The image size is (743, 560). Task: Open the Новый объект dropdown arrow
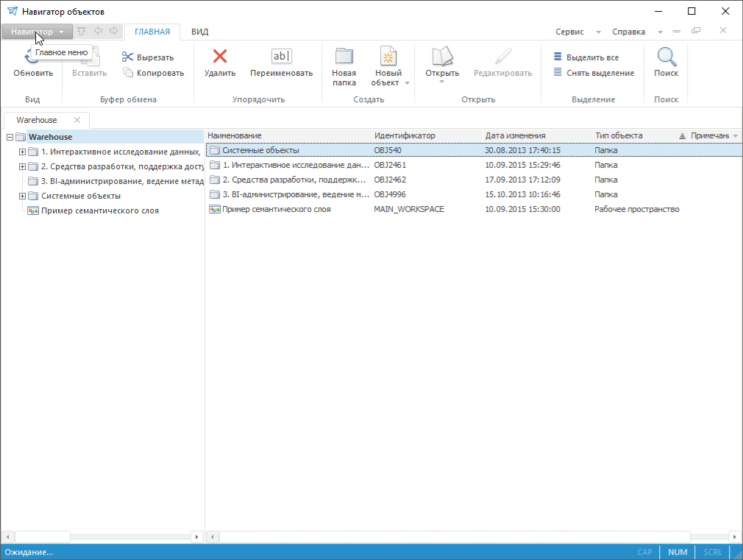click(408, 83)
